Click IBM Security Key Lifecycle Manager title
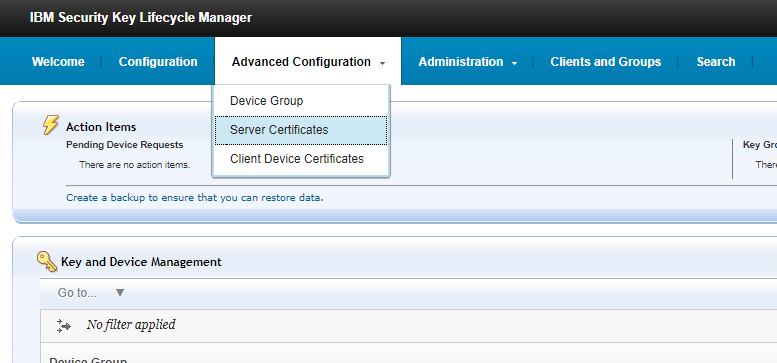 pos(141,18)
